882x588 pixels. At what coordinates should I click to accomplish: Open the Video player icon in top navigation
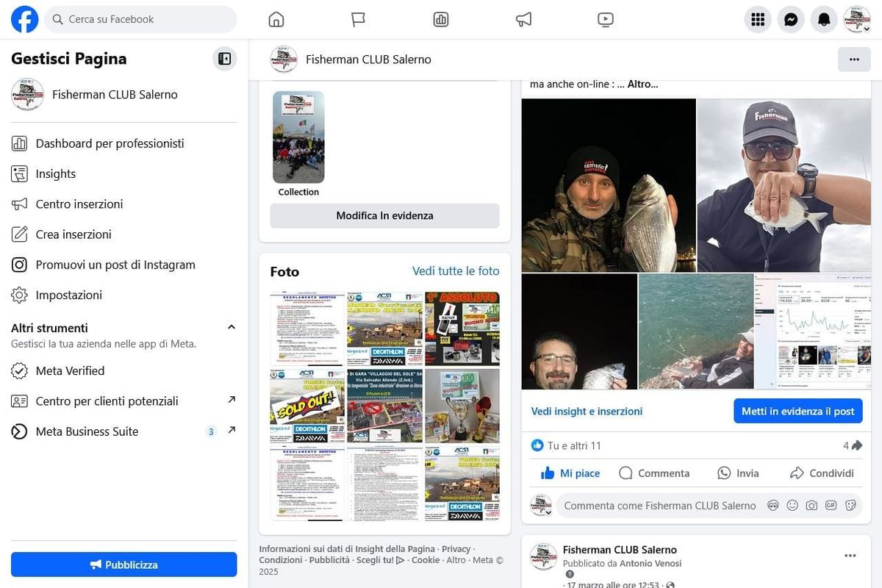[605, 20]
